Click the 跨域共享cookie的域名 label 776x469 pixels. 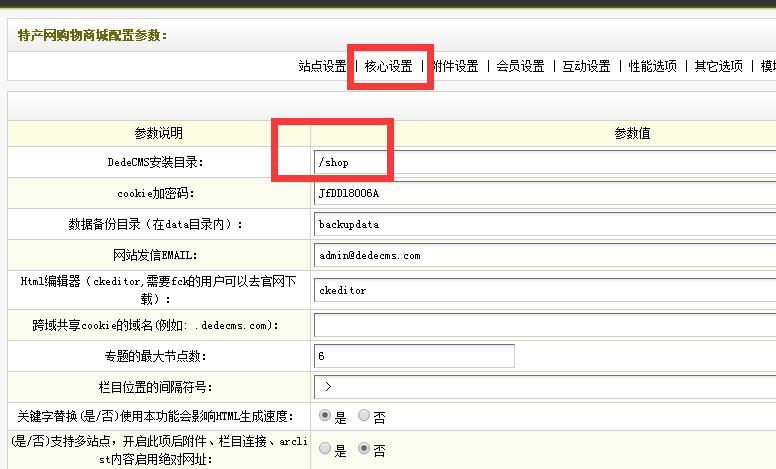[155, 325]
